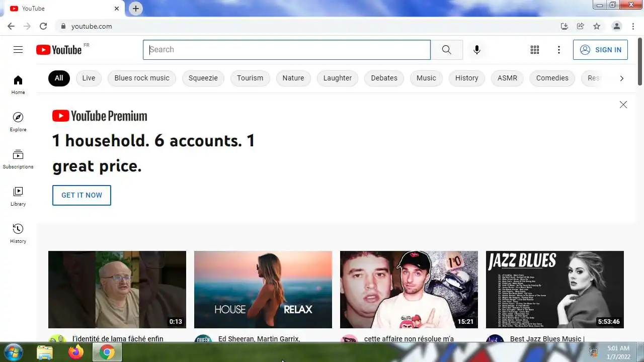Select the Laughter chip
644x362 pixels.
pos(338,78)
